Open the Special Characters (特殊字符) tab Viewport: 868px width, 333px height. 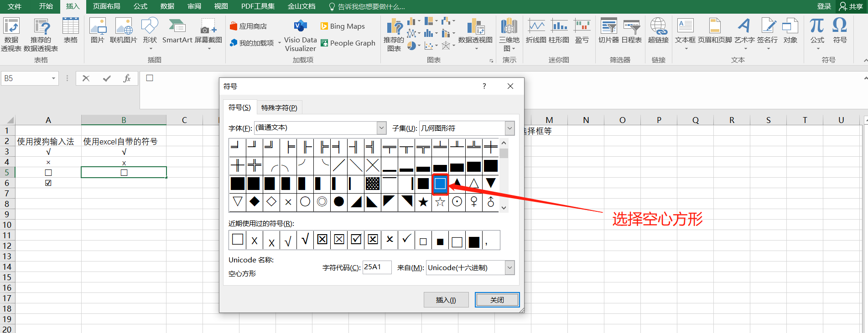tap(279, 108)
